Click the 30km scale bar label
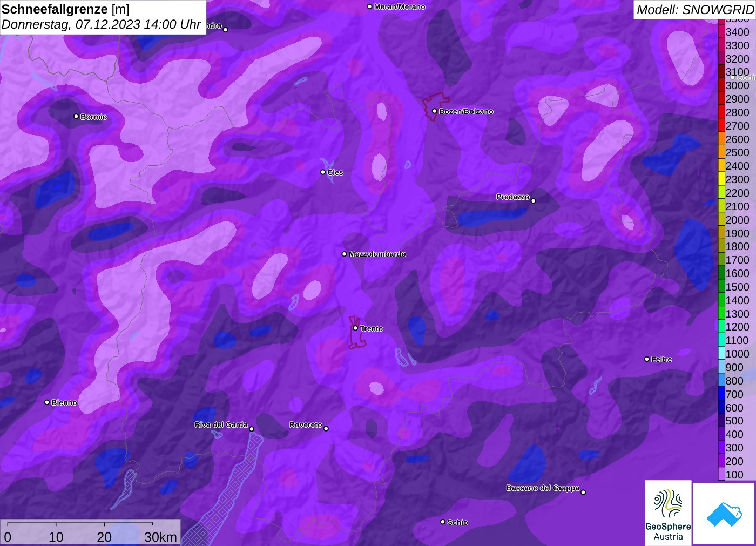The width and height of the screenshot is (756, 546). [160, 537]
